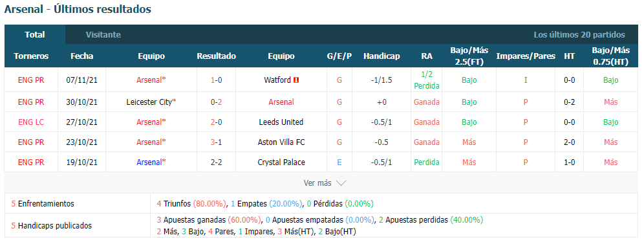
Task: Click the ENG LC tournament label
Action: pyautogui.click(x=31, y=122)
